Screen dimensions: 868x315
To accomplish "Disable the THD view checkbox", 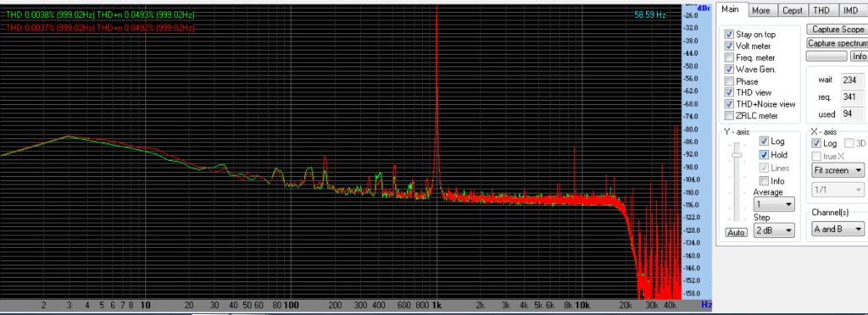I will [729, 92].
